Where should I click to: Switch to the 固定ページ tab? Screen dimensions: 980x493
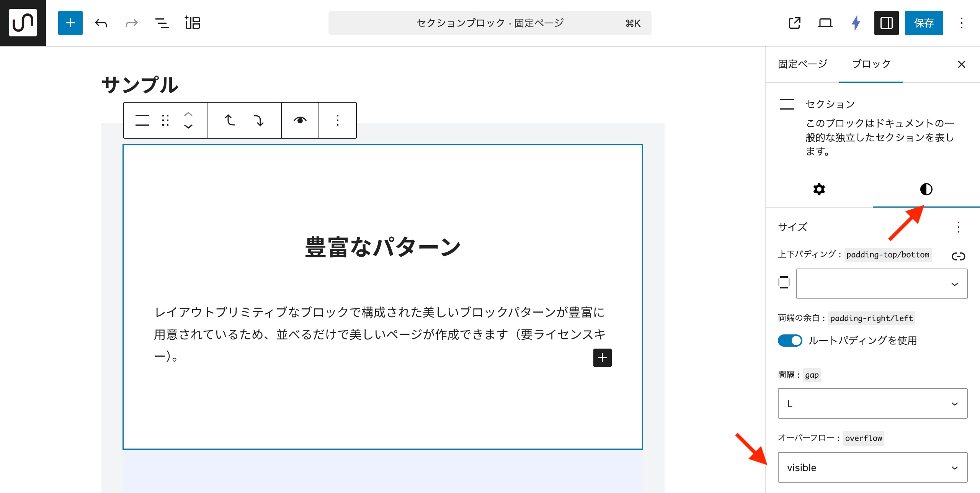click(x=802, y=64)
